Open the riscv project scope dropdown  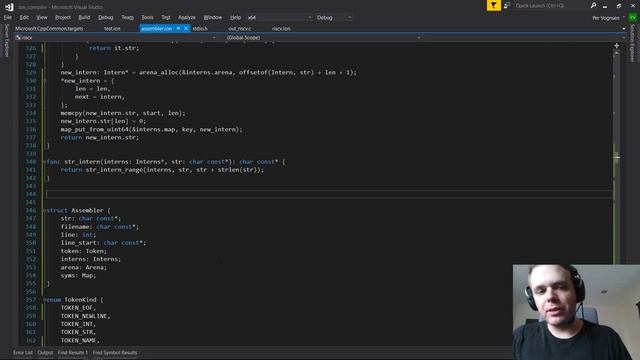[x=115, y=38]
